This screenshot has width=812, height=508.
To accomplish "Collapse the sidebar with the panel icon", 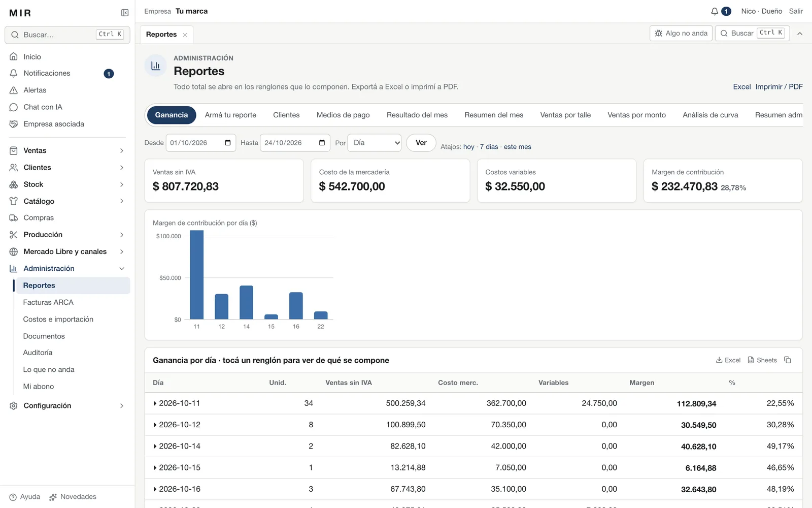I will click(x=125, y=13).
